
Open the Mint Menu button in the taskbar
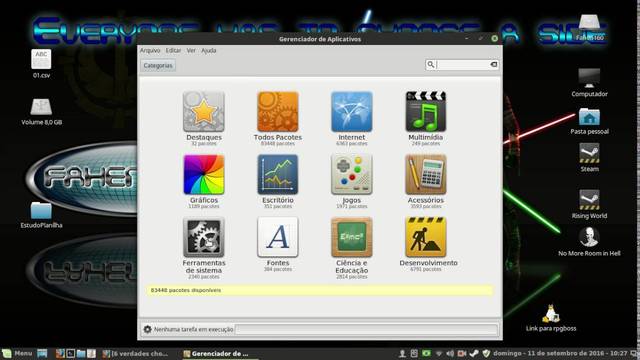pos(17,353)
